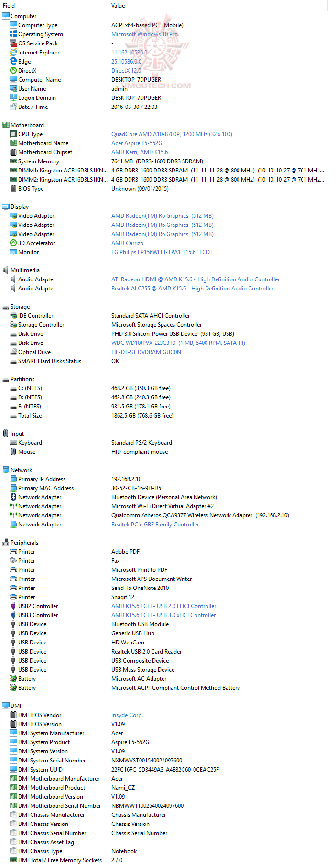
Task: Click the Network section icon
Action: click(6, 470)
